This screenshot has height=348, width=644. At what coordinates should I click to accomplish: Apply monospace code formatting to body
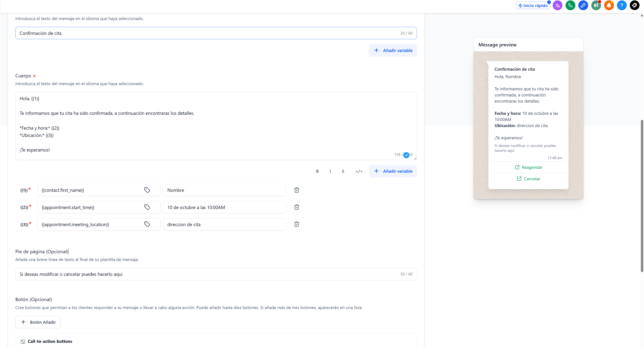359,171
